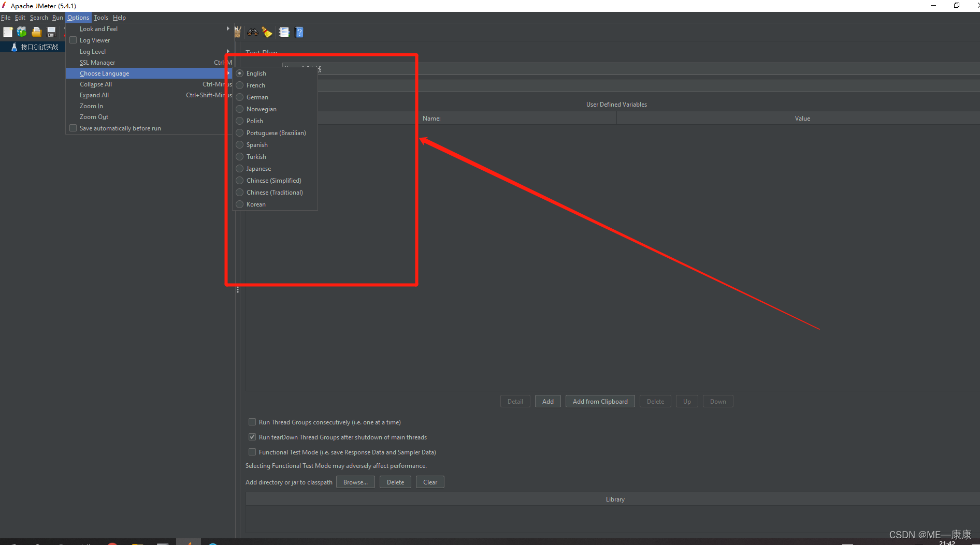Click the blue Help question-mark icon
This screenshot has height=545, width=980.
pos(299,32)
